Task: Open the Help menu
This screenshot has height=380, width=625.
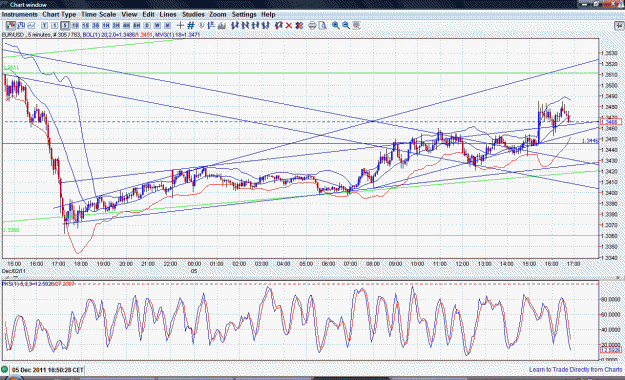Action: click(x=268, y=14)
